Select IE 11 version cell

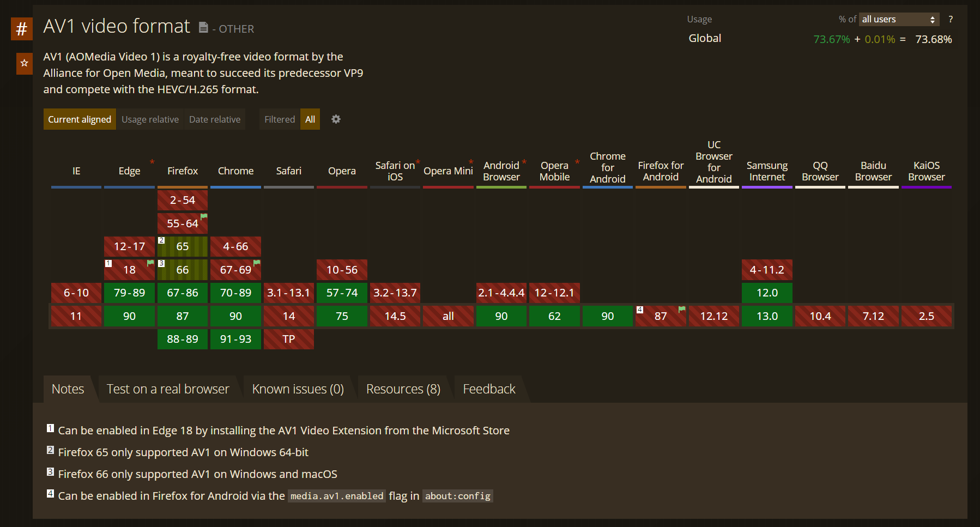click(76, 316)
